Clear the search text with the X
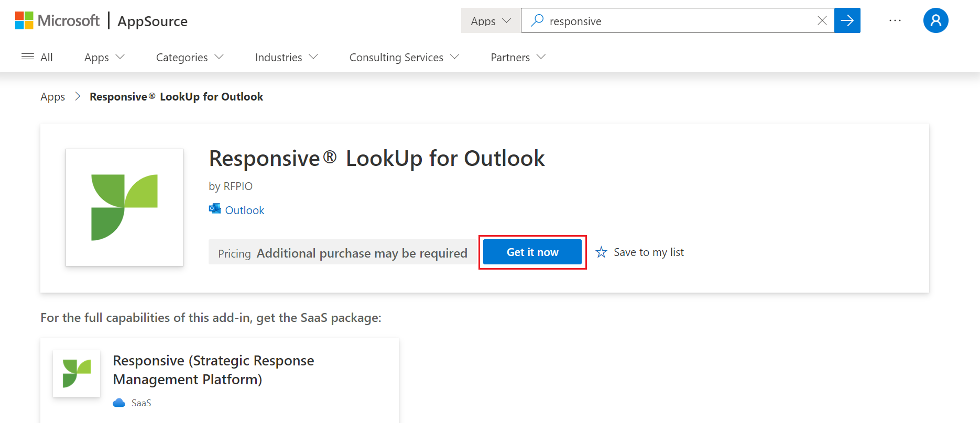This screenshot has height=423, width=980. click(x=822, y=20)
